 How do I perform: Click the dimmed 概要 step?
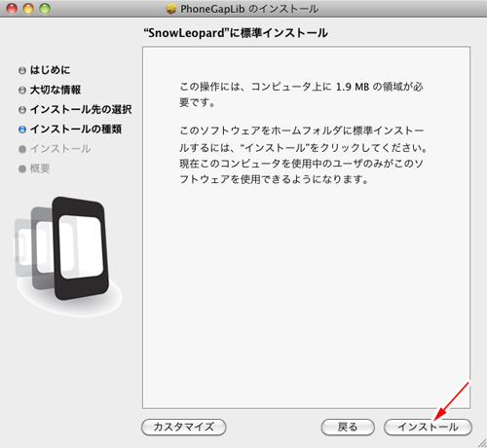(x=40, y=168)
